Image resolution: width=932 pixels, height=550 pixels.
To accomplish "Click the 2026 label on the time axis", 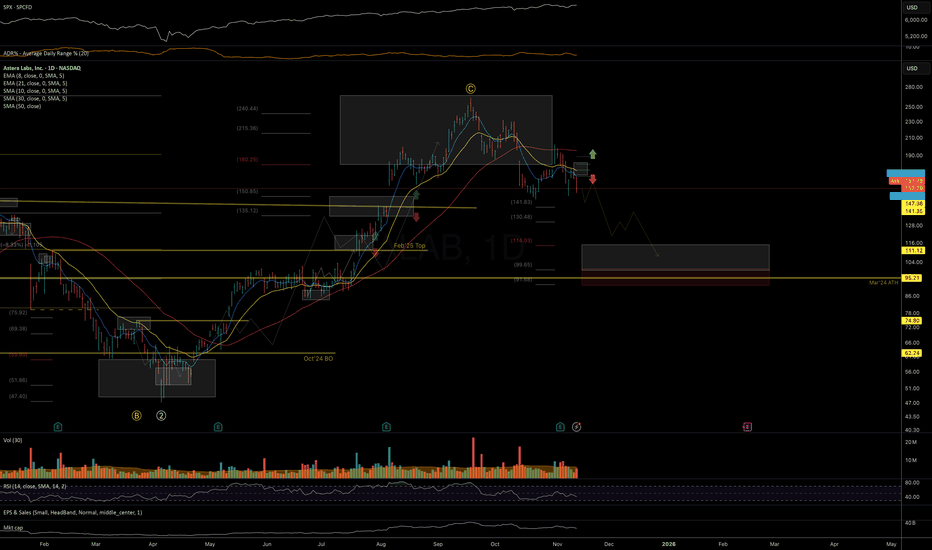I will click(x=668, y=543).
